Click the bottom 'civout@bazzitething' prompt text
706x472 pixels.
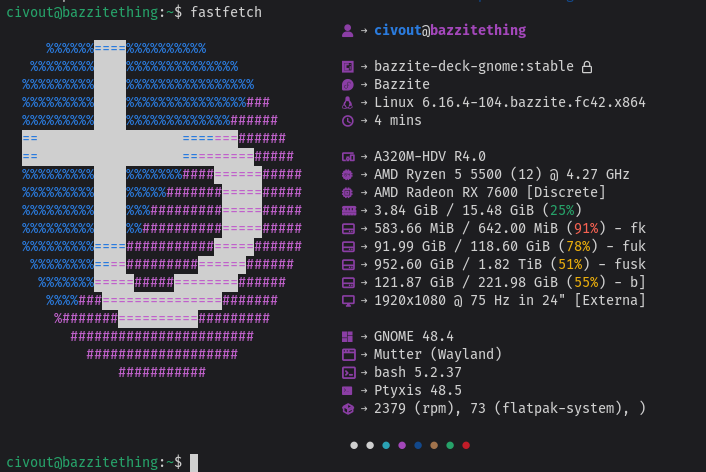tap(82, 463)
